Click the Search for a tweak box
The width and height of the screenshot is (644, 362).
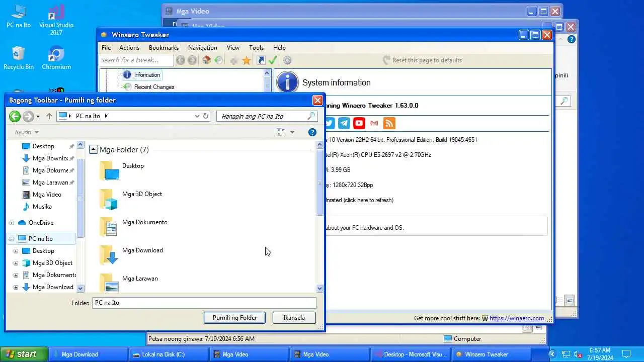pyautogui.click(x=136, y=60)
